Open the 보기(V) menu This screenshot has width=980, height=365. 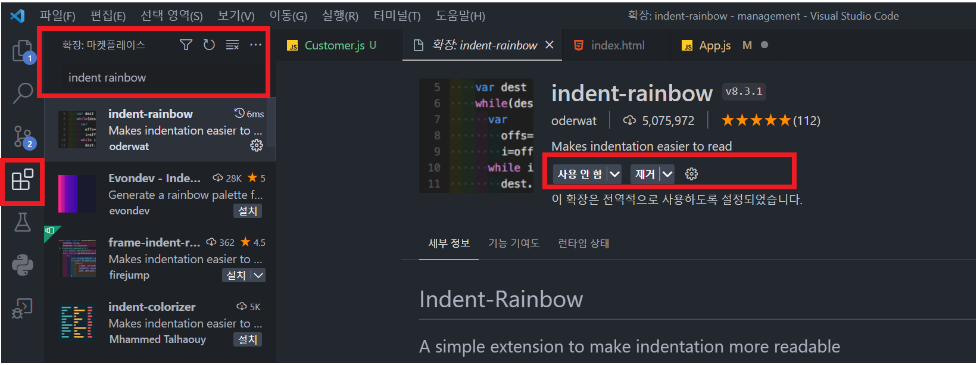pyautogui.click(x=236, y=15)
